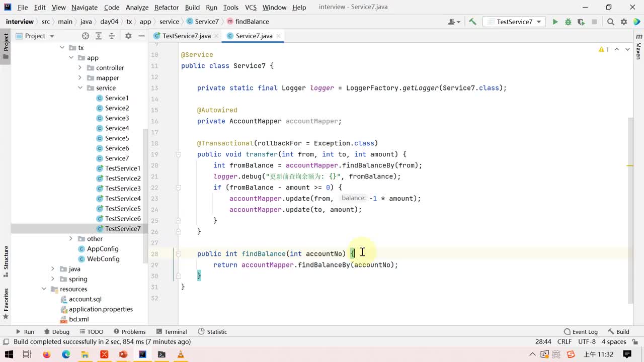The image size is (644, 362).
Task: Select Service1 in the project tree
Action: pyautogui.click(x=117, y=98)
